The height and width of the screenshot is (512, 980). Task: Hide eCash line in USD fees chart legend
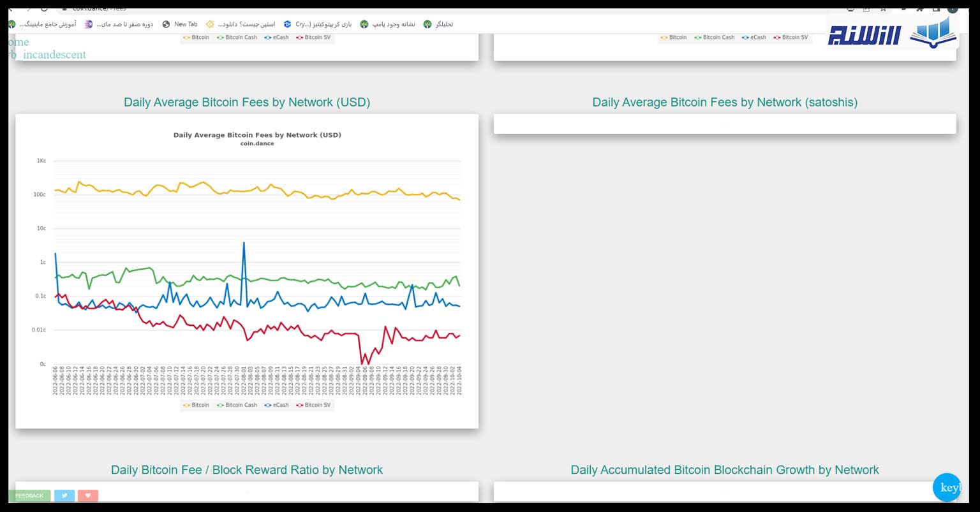[276, 405]
